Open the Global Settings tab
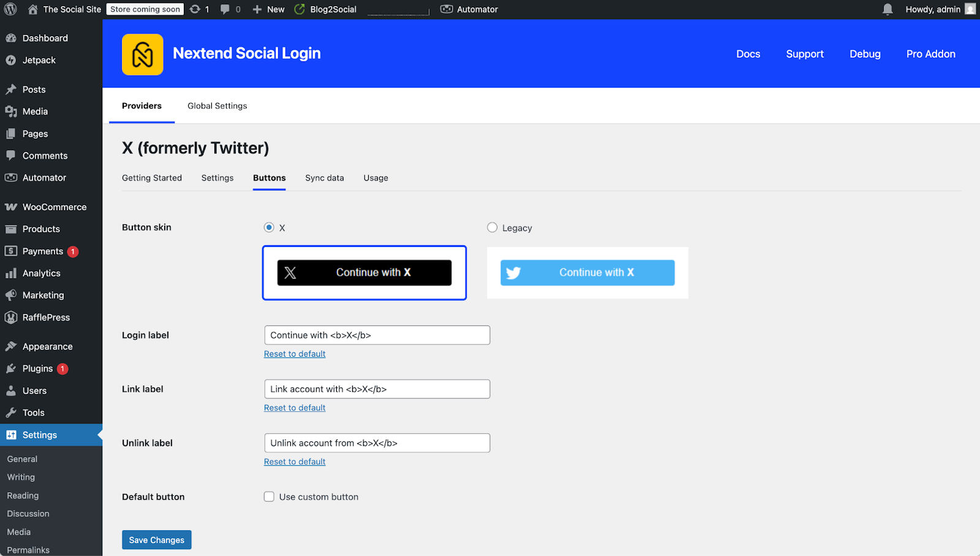 (x=217, y=105)
